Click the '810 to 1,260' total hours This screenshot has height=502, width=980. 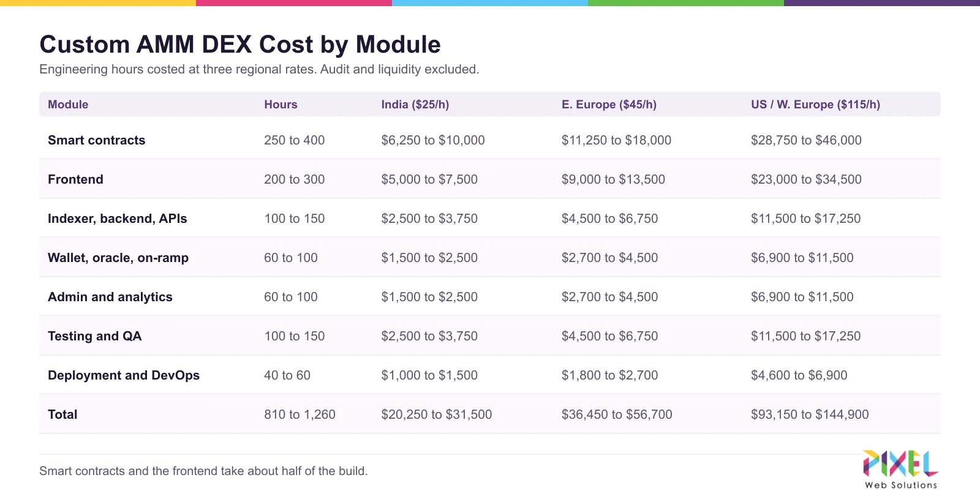pos(300,414)
